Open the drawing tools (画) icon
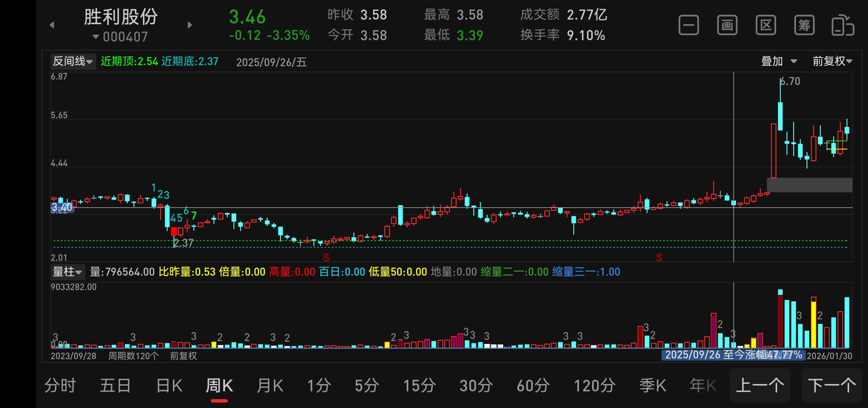Screen dimensions: 868x408 727,25
